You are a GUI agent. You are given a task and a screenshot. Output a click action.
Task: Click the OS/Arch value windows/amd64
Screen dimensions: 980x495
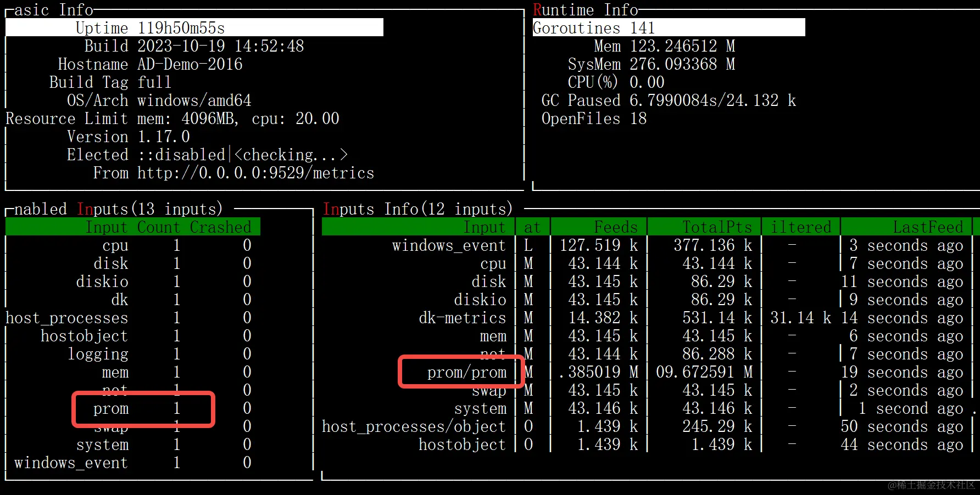pyautogui.click(x=194, y=100)
